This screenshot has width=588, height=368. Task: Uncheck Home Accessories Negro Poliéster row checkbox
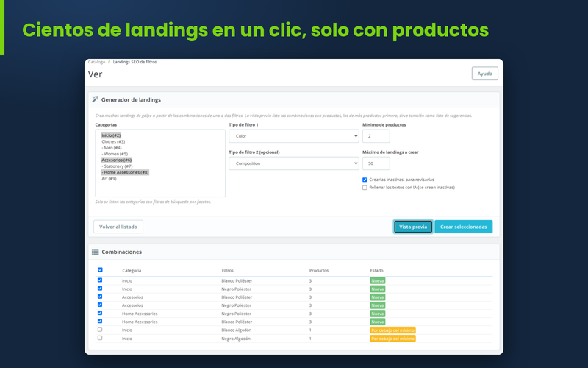coord(100,314)
